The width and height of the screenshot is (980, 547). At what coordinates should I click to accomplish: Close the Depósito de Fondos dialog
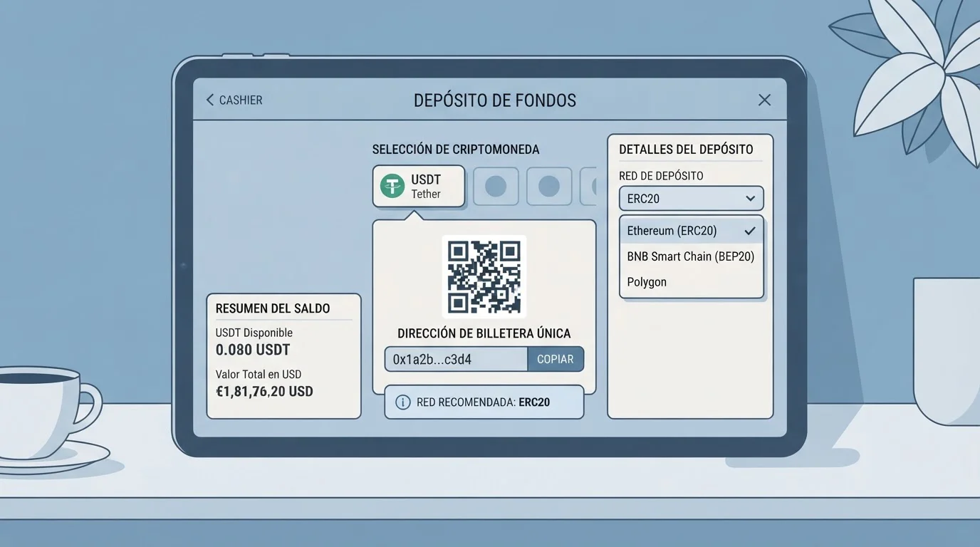click(x=764, y=100)
